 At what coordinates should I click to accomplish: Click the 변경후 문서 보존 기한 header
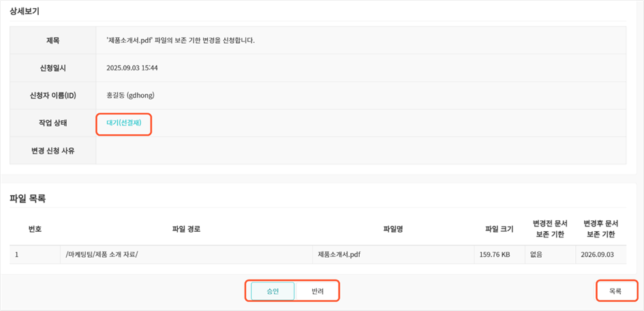click(x=599, y=228)
